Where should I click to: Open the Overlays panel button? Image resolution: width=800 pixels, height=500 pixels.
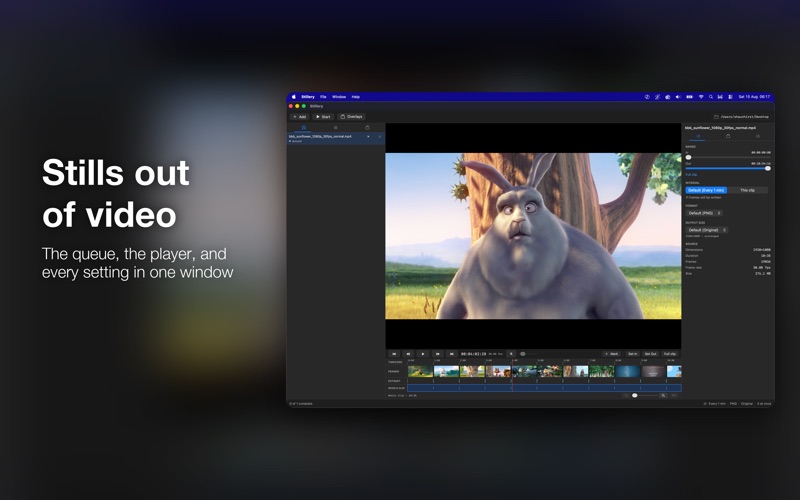coord(352,117)
